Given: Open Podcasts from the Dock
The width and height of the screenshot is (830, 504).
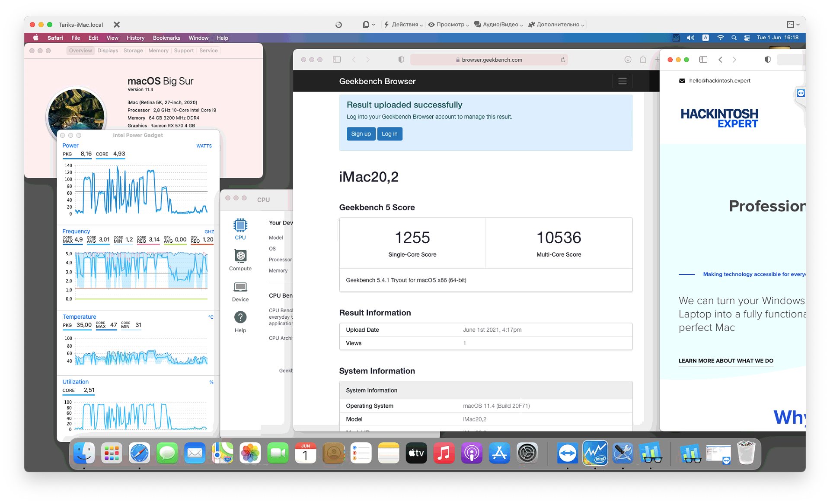Looking at the screenshot, I should point(472,453).
